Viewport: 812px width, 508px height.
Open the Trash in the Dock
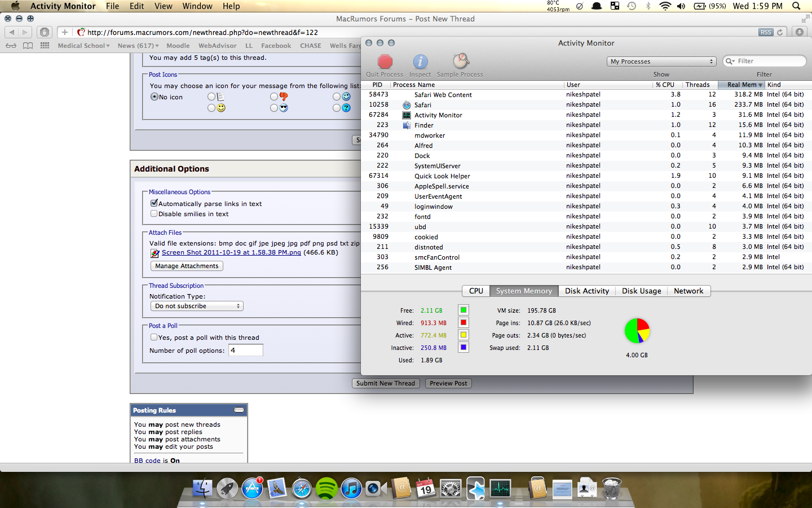(x=612, y=488)
